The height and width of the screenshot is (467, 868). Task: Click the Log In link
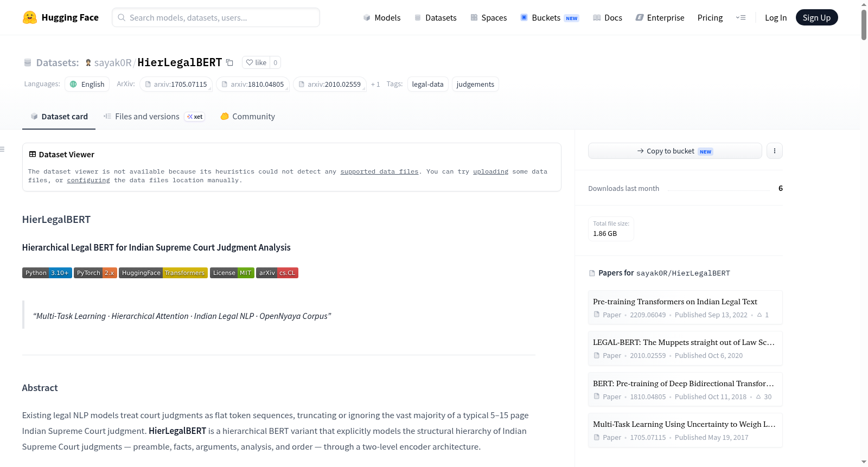coord(776,17)
